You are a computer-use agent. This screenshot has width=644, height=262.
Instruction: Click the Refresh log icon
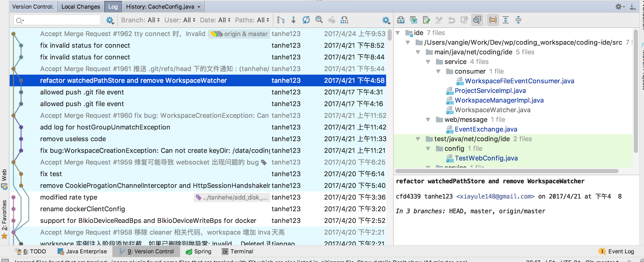point(306,20)
